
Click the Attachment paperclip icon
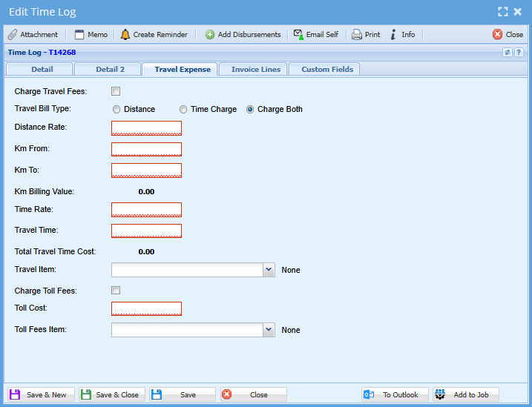(x=13, y=35)
